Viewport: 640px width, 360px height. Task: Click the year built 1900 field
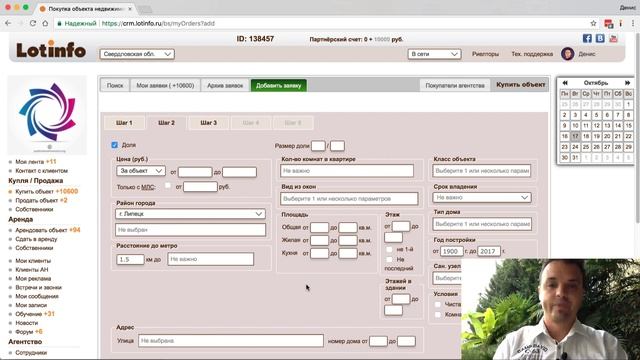[x=451, y=251]
